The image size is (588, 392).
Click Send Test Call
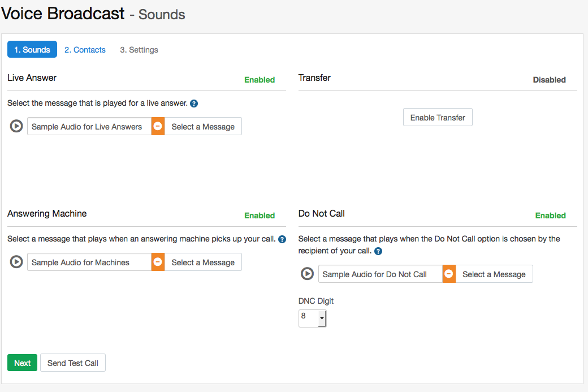(x=72, y=363)
